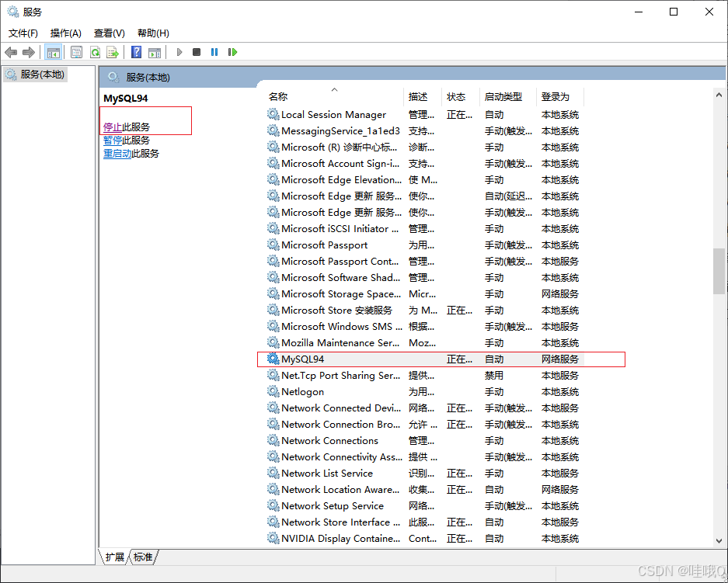728x583 pixels.
Task: Open the 帮助(H) menu
Action: click(x=153, y=33)
